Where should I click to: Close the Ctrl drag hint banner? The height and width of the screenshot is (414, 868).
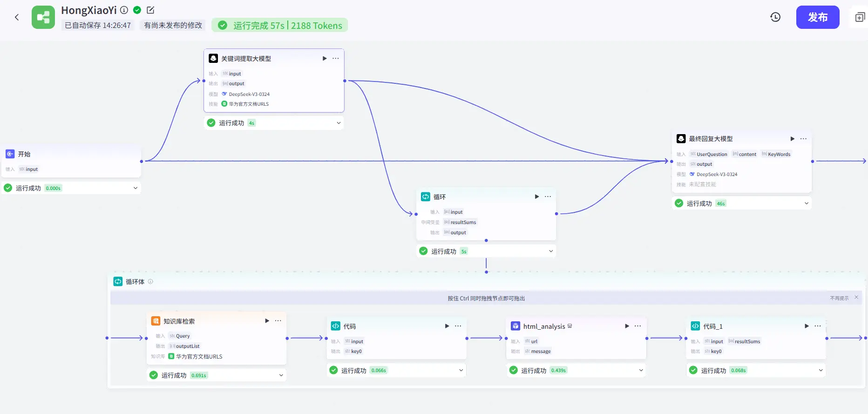[856, 297]
